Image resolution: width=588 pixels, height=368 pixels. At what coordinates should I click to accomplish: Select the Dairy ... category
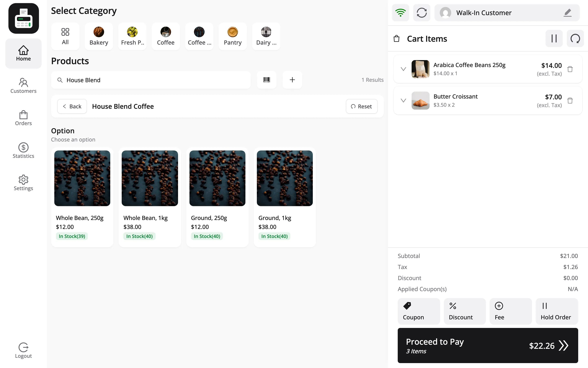click(266, 37)
